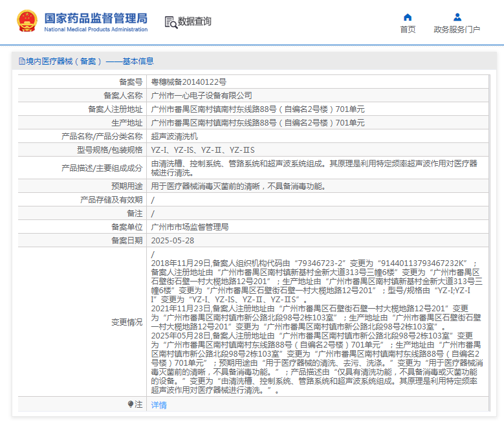Viewport: 504px width, 422px height.
Task: Click 国家药品监督管理局 title
Action: click(96, 18)
